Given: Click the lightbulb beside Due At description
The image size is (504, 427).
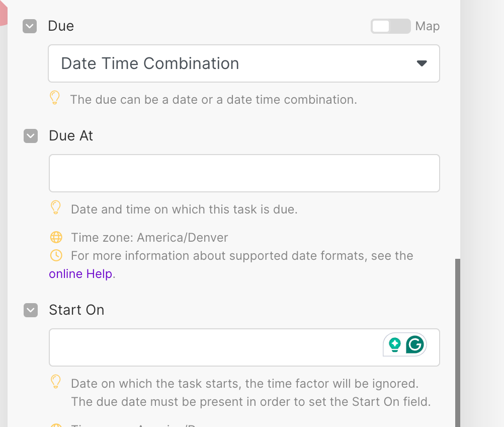Looking at the screenshot, I should 56,207.
